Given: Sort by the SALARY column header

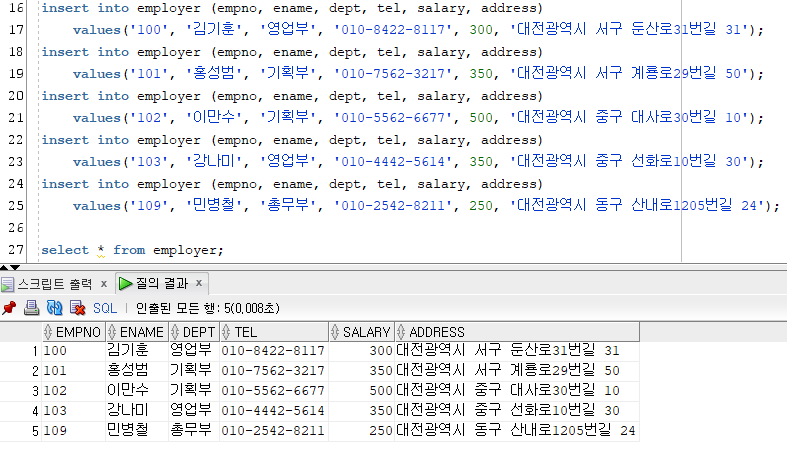Looking at the screenshot, I should (x=361, y=332).
